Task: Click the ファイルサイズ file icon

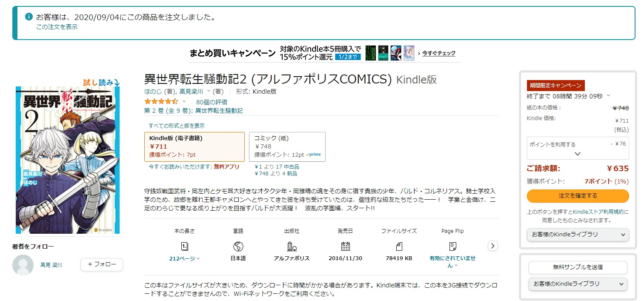Action: 399,246
